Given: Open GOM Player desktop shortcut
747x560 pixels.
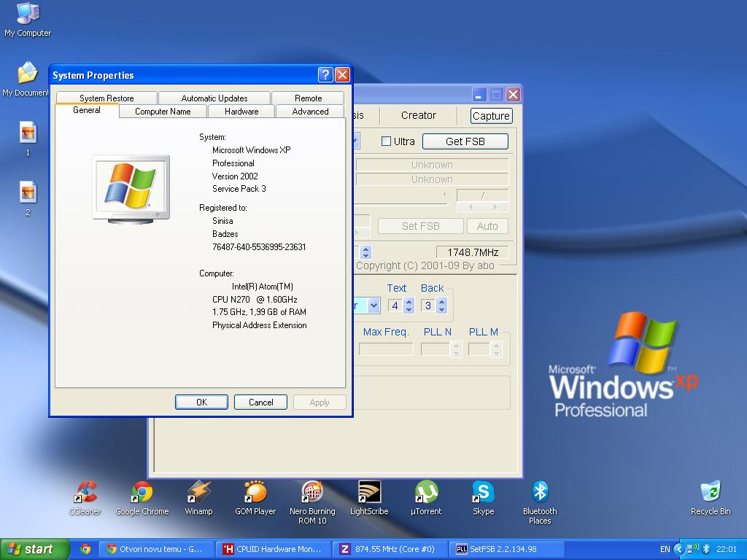Looking at the screenshot, I should pos(255,498).
